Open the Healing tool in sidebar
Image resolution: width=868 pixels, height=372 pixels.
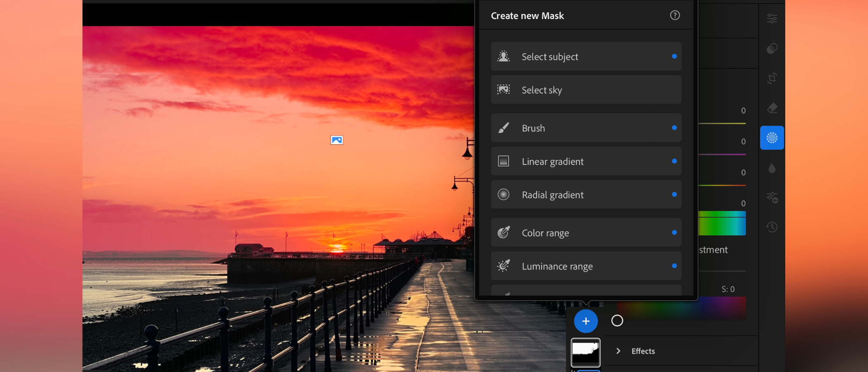point(772,48)
